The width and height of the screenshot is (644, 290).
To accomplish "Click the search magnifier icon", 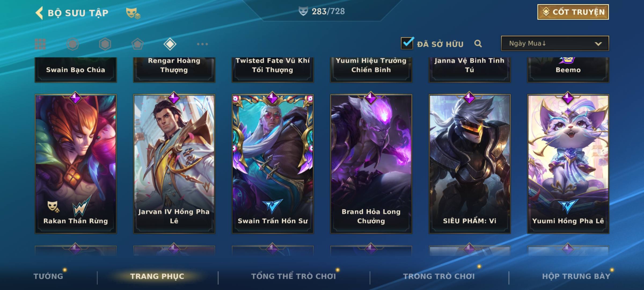I will tap(478, 44).
